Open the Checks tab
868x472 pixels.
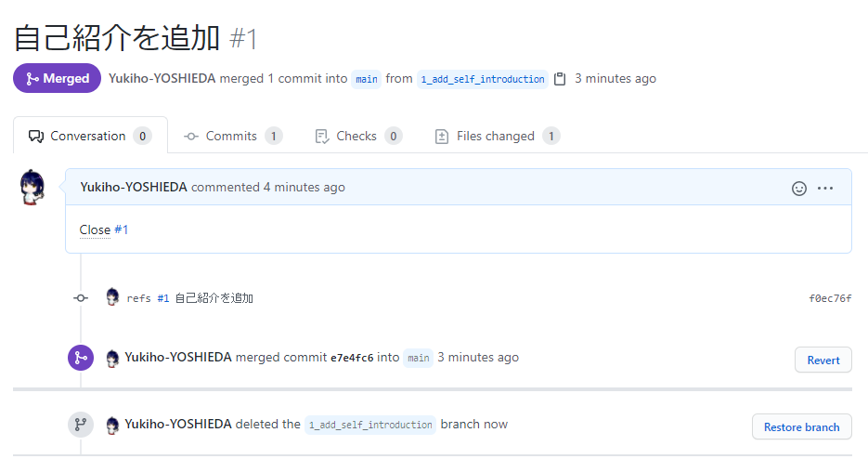coord(358,136)
